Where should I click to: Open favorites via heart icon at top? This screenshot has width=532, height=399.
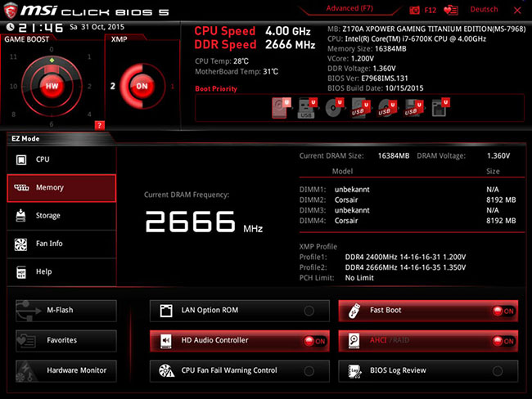tap(451, 10)
